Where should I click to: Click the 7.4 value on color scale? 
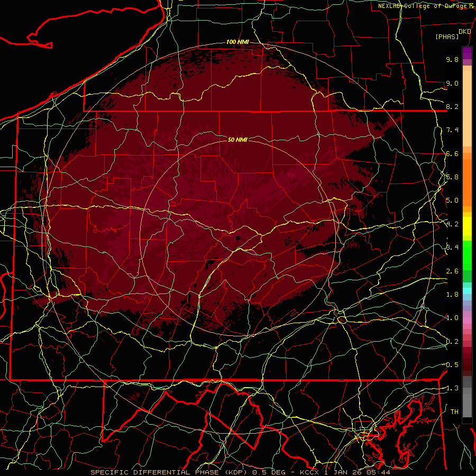[x=452, y=130]
